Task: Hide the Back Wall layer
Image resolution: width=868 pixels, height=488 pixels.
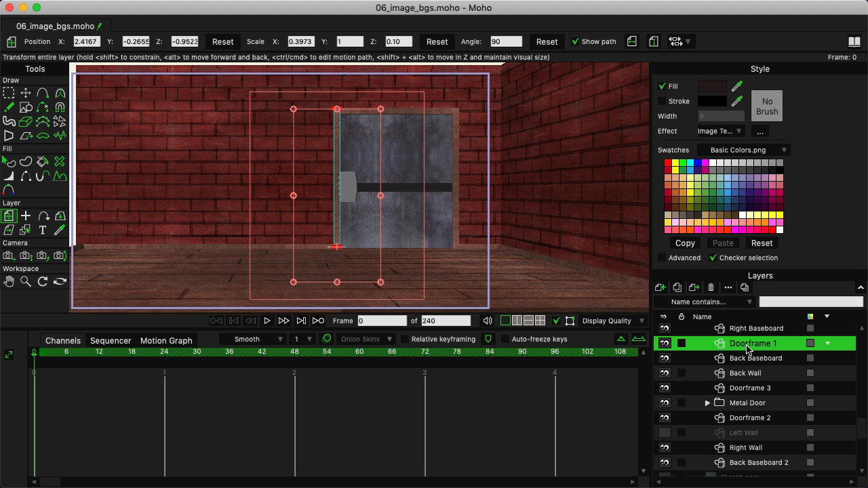Action: pyautogui.click(x=665, y=373)
